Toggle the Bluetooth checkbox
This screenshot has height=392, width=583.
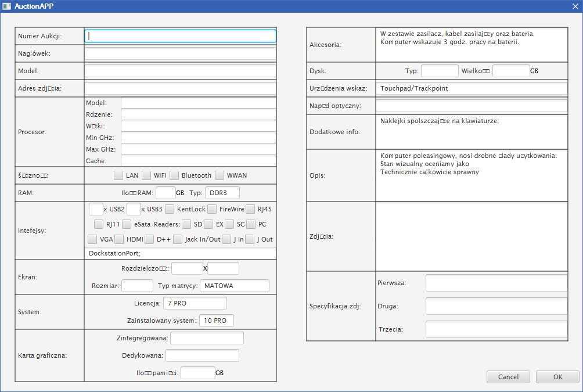(174, 175)
